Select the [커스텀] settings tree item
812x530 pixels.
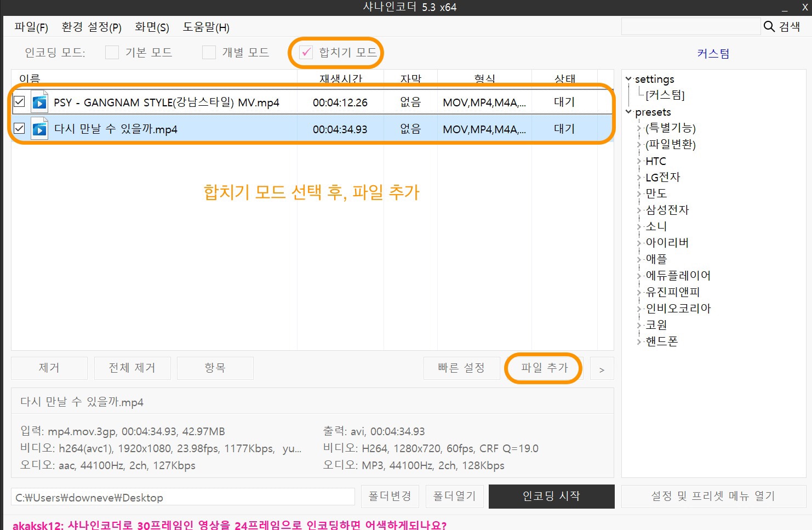point(665,95)
